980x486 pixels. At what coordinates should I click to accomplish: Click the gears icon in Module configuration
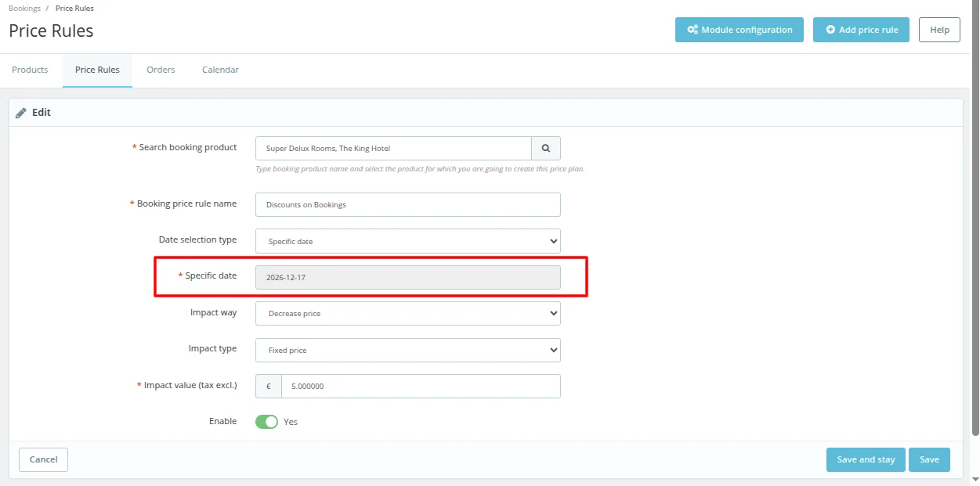click(693, 30)
